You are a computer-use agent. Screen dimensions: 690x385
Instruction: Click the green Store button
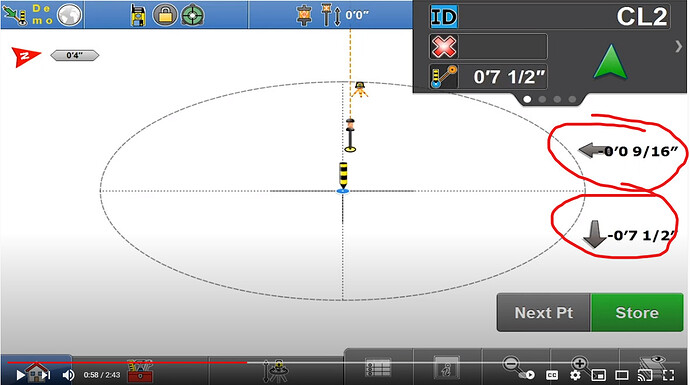point(637,313)
